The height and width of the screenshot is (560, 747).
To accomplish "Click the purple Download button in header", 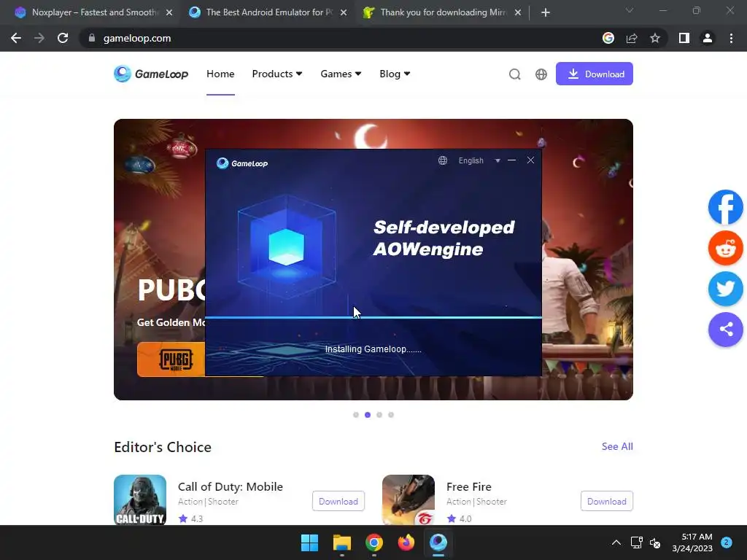I will click(x=594, y=74).
